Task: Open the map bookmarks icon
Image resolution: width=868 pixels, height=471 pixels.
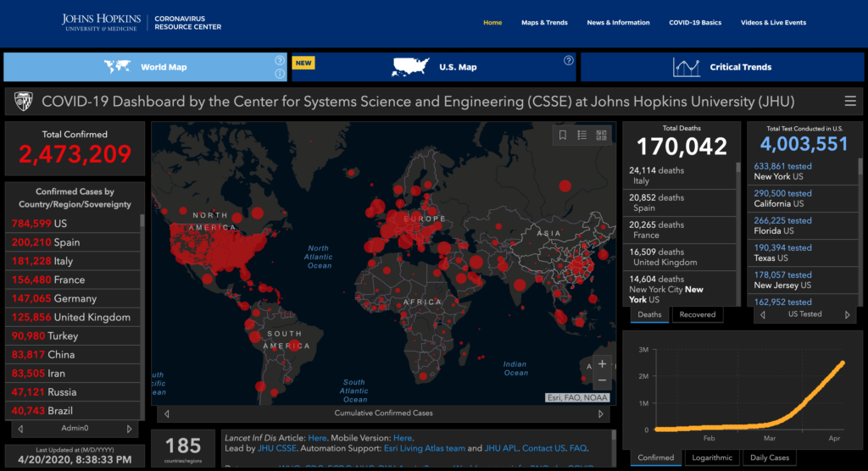Action: pos(562,135)
